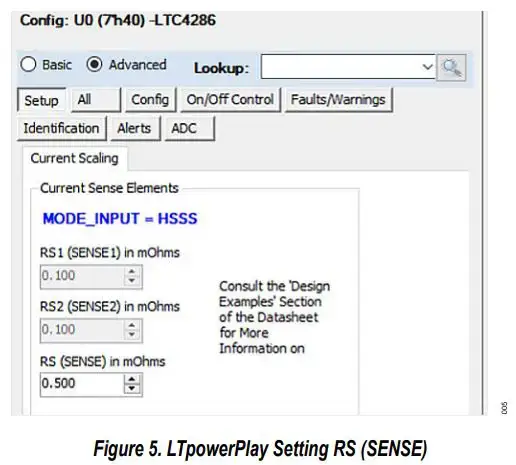This screenshot has height=465, width=516.
Task: Click the 'RS (SENSE) in mOhms' label
Action: coord(103,361)
